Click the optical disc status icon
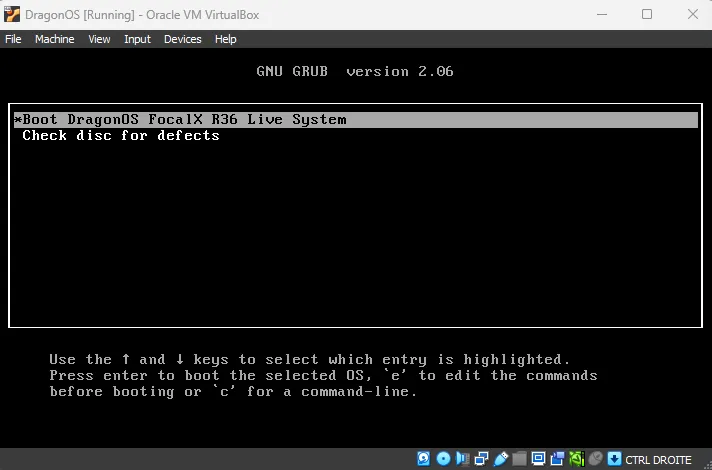This screenshot has width=712, height=470. coord(443,459)
